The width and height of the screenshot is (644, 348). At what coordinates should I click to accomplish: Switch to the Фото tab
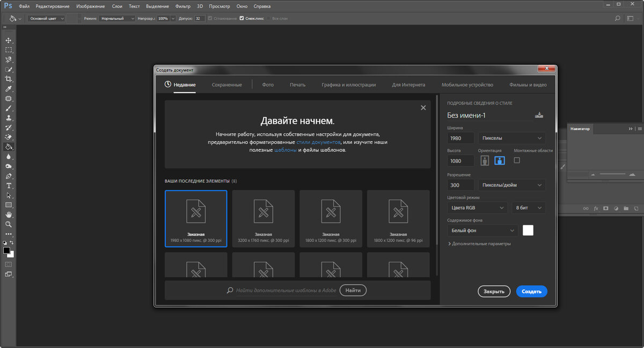[x=268, y=85]
